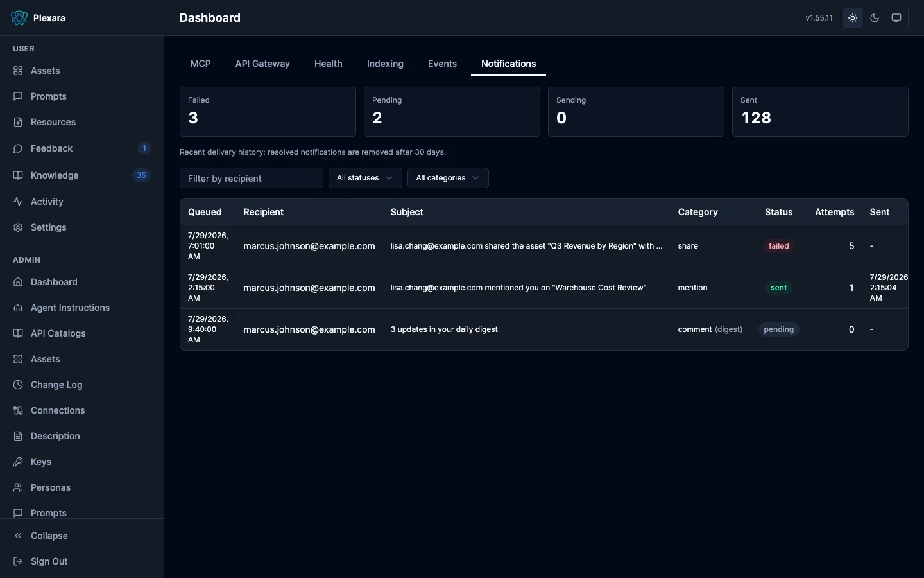Click queued time 9:40:00 AM cell
Image resolution: width=924 pixels, height=578 pixels.
208,329
